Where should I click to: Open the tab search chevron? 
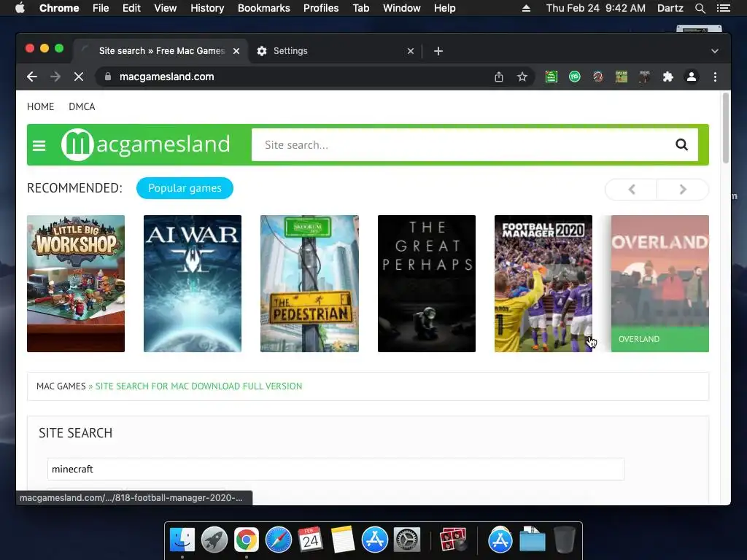click(x=715, y=51)
